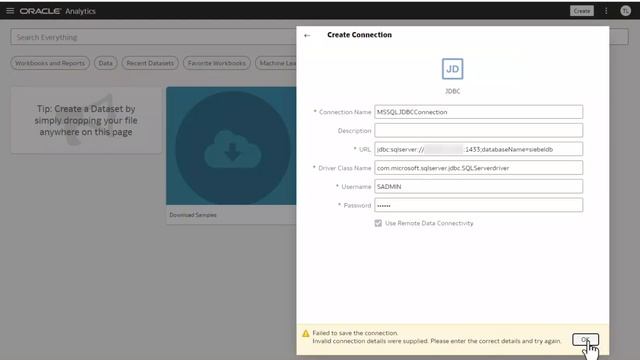
Task: Click the Username field
Action: click(x=478, y=187)
